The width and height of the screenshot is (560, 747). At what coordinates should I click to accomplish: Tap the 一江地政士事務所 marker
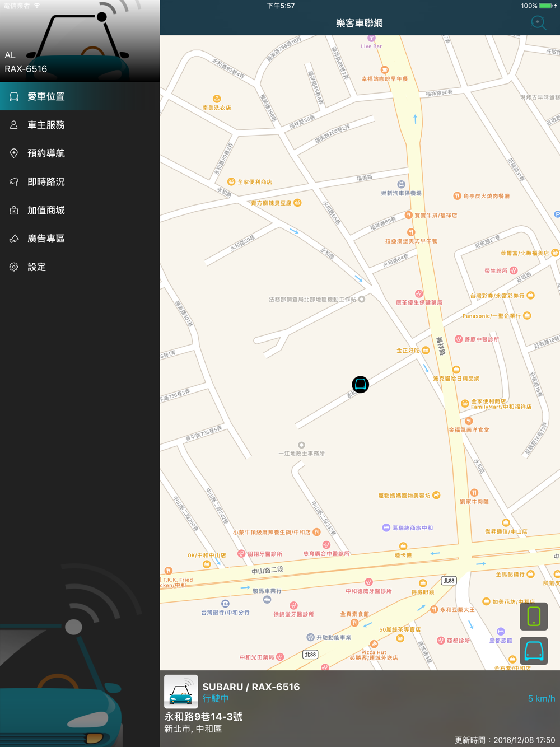pos(301,445)
